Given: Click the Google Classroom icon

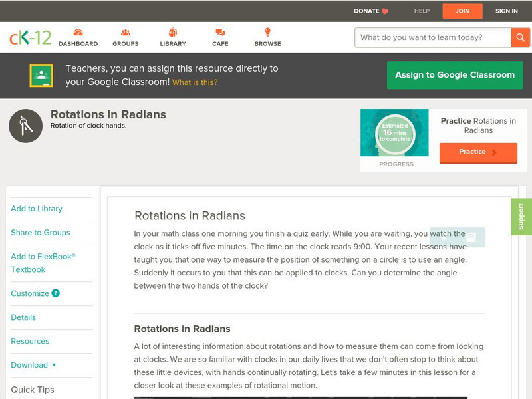Looking at the screenshot, I should 41,75.
